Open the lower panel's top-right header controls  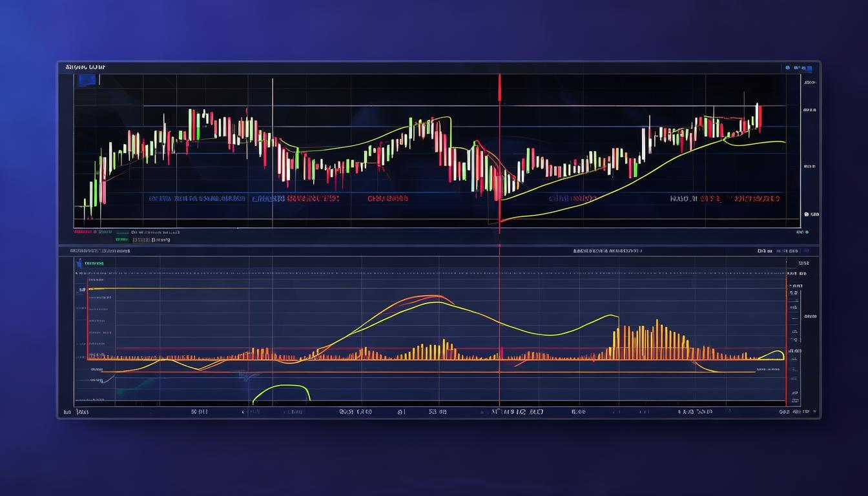[778, 251]
